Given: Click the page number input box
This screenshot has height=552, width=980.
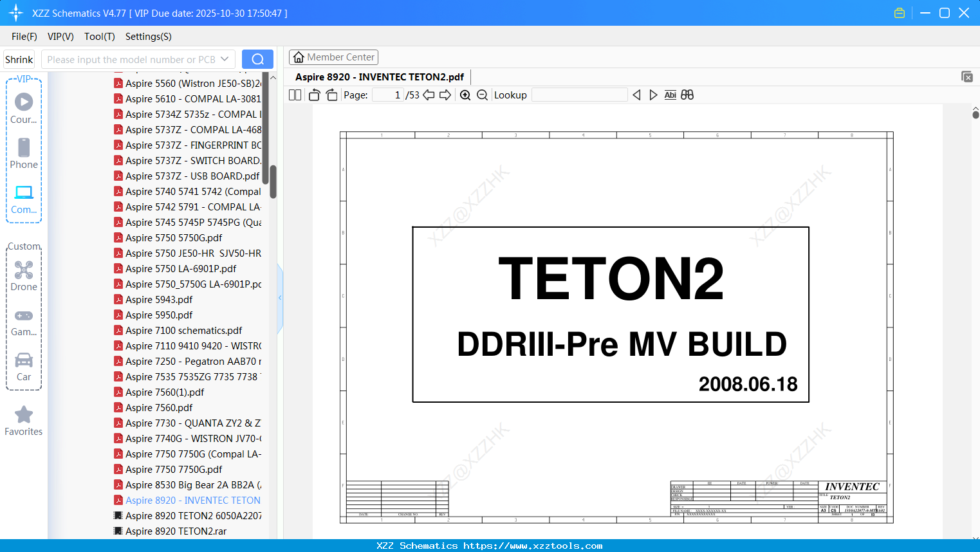Looking at the screenshot, I should pyautogui.click(x=388, y=95).
